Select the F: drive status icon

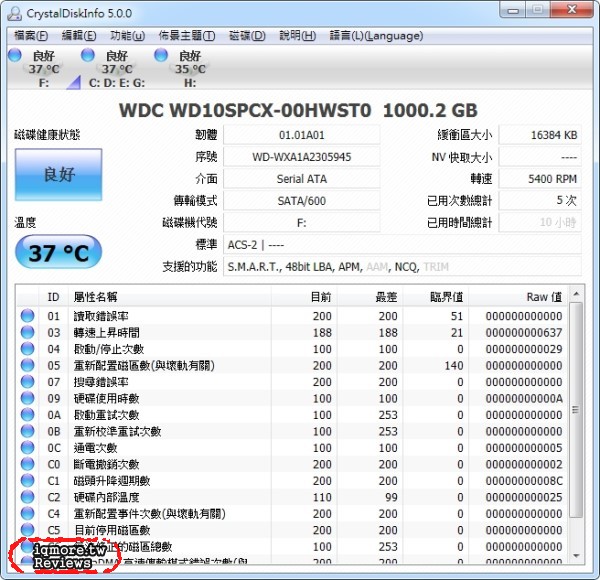pyautogui.click(x=15, y=55)
